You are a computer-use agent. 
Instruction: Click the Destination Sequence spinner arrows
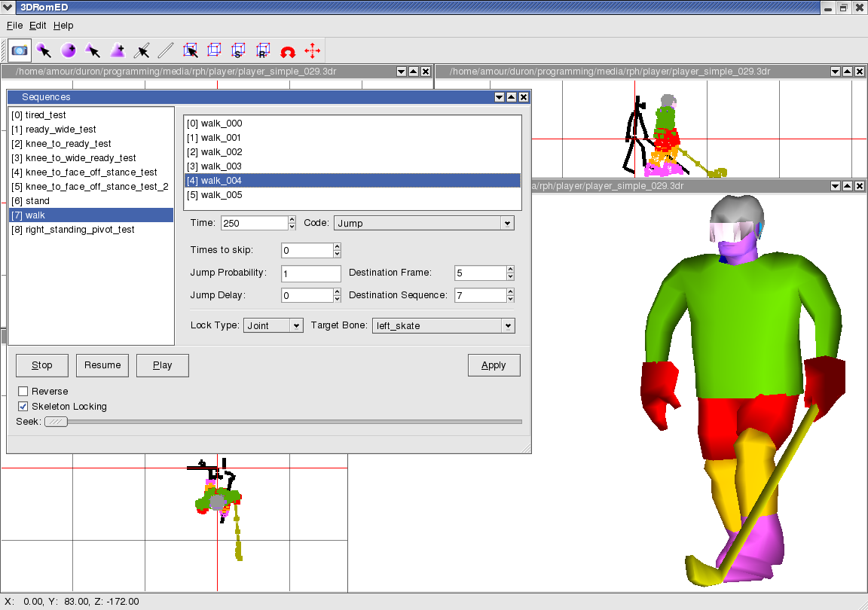click(x=510, y=296)
